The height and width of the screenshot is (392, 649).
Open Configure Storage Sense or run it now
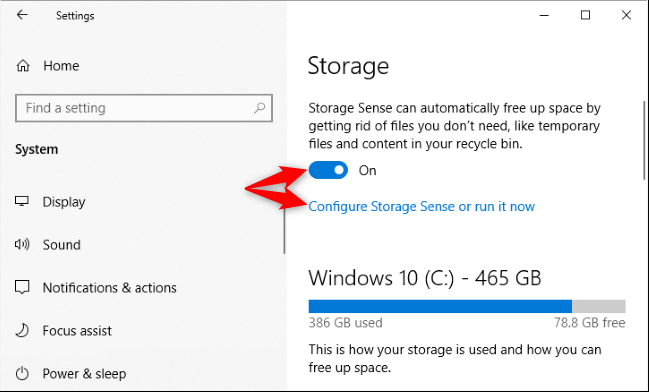422,206
